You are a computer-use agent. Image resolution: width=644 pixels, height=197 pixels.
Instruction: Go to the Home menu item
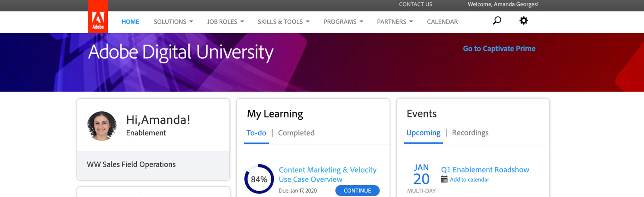click(x=130, y=22)
